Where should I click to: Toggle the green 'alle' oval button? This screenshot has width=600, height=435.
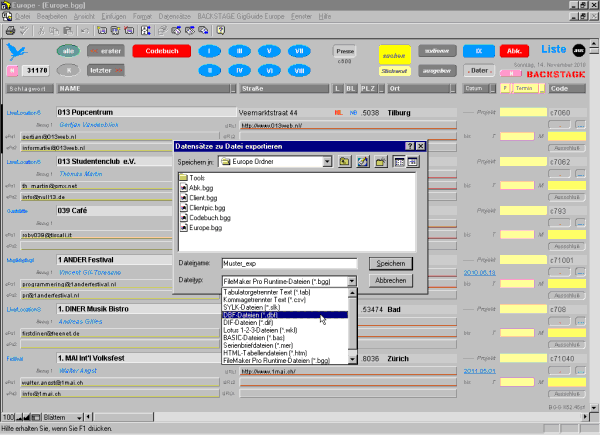click(67, 50)
